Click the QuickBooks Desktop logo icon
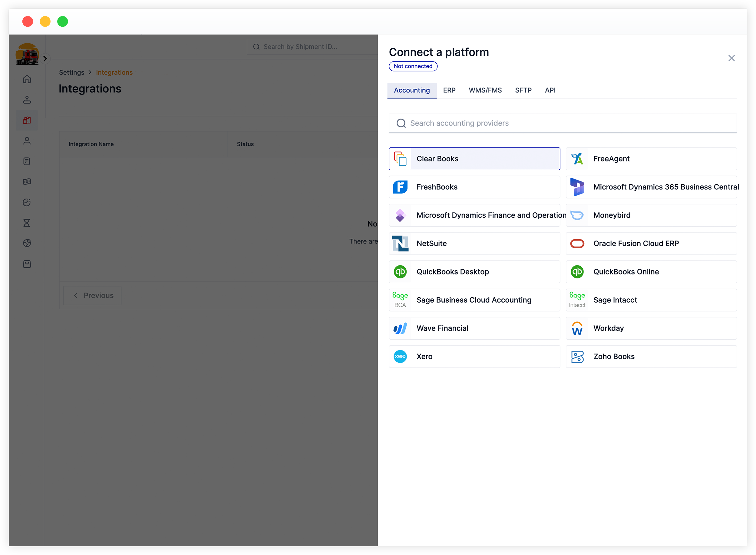Viewport: 756px width, 555px height. pos(400,272)
